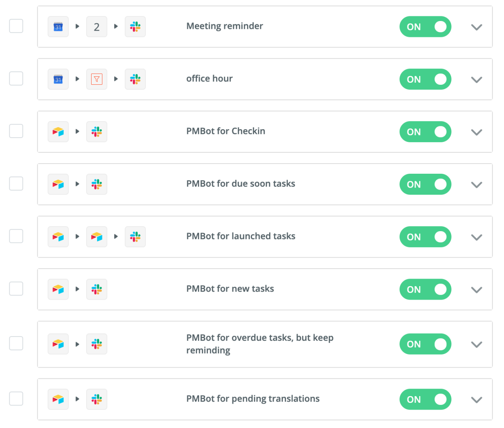Select the Airtable icon on PMBot for pending translations
Image resolution: width=504 pixels, height=428 pixels.
coord(58,399)
